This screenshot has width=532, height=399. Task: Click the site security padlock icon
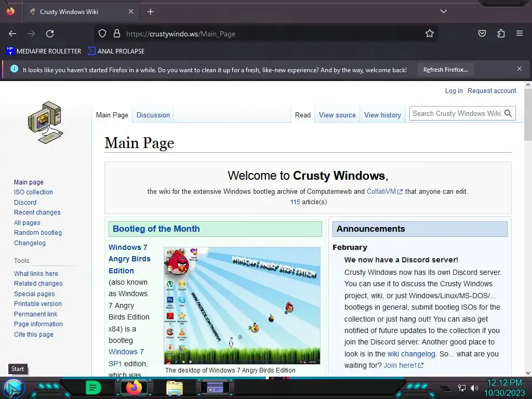[x=117, y=34]
